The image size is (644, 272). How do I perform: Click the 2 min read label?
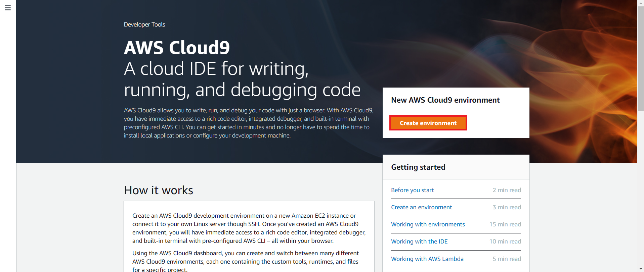(507, 190)
